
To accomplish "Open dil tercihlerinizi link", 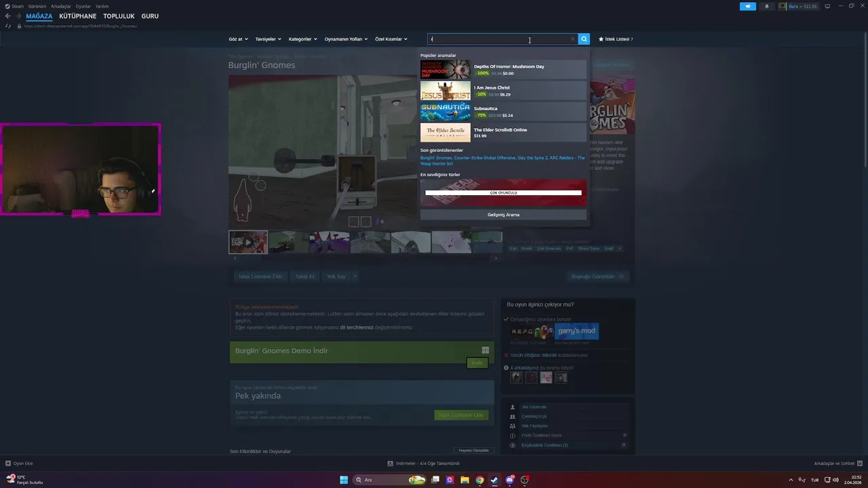I will pyautogui.click(x=357, y=327).
